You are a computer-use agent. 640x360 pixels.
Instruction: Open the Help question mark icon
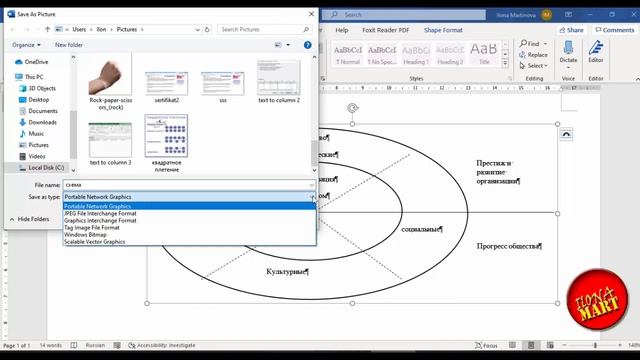pyautogui.click(x=308, y=45)
